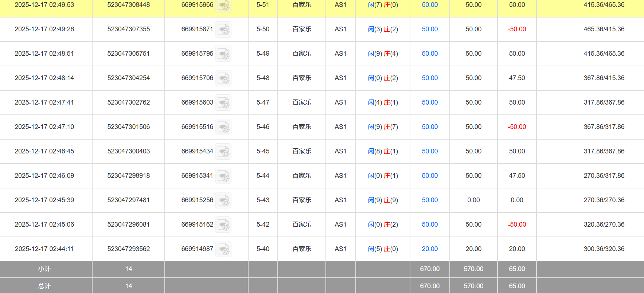Open the 闲(5) 庄(0) result of round 5-40
Image resolution: width=644 pixels, height=293 pixels.
pos(383,249)
